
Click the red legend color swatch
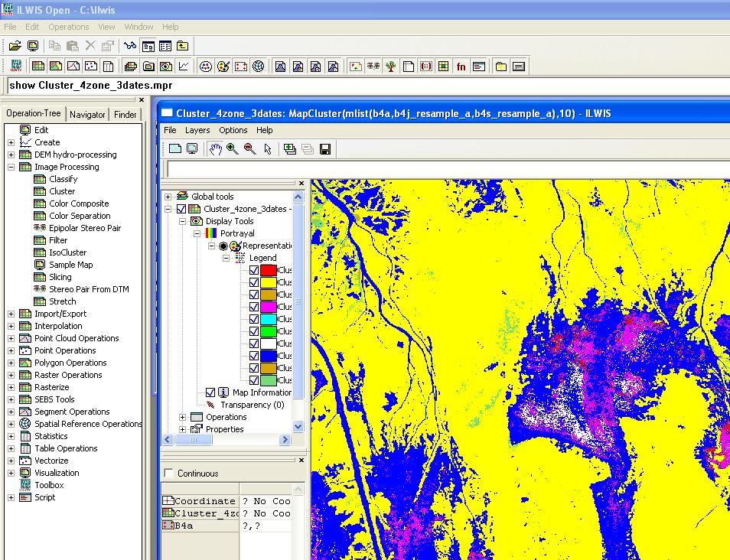(268, 270)
